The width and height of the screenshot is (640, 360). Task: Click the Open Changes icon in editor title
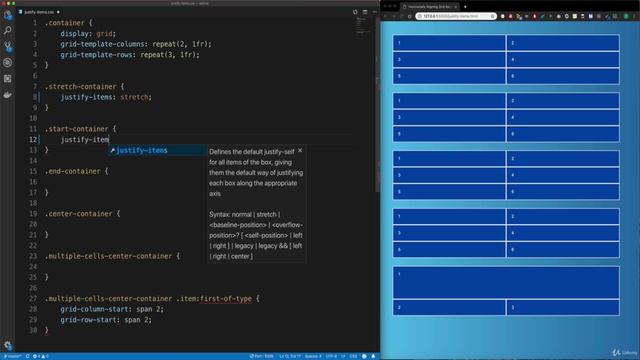[355, 12]
